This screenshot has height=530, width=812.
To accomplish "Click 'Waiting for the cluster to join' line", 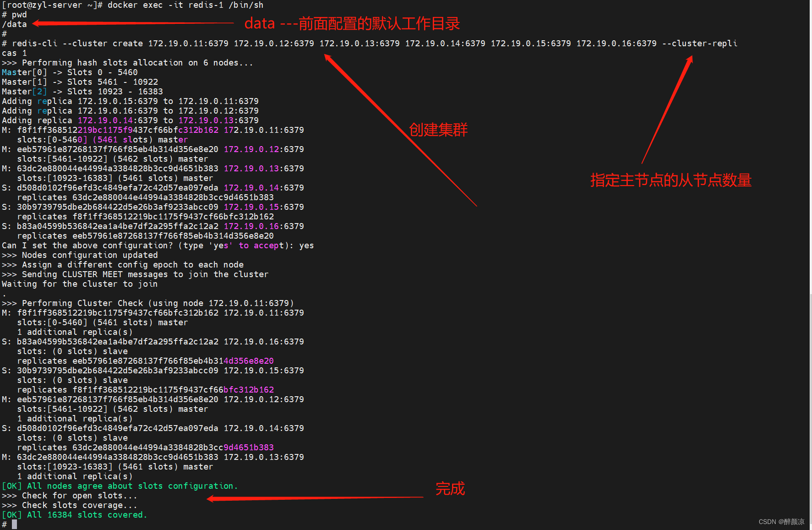I will [x=80, y=284].
